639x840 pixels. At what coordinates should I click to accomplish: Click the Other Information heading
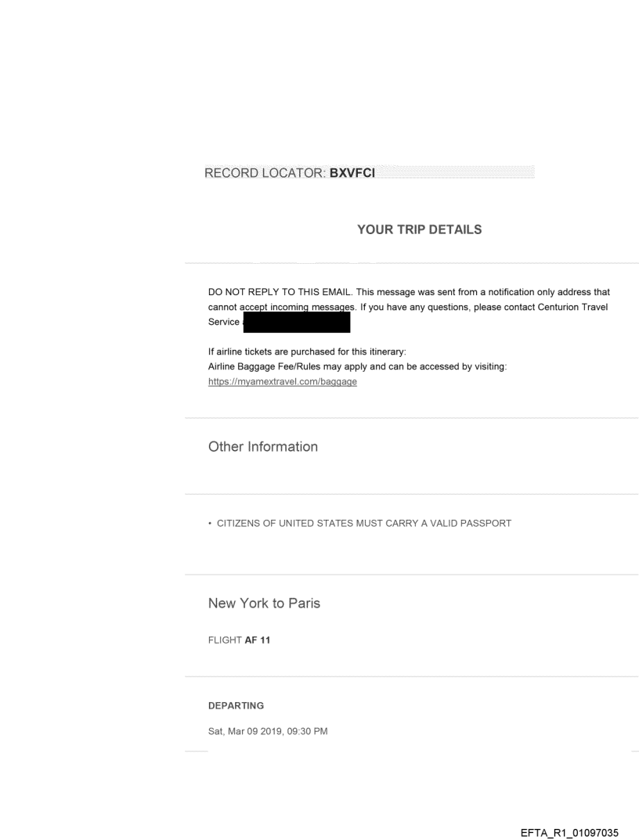tap(263, 447)
